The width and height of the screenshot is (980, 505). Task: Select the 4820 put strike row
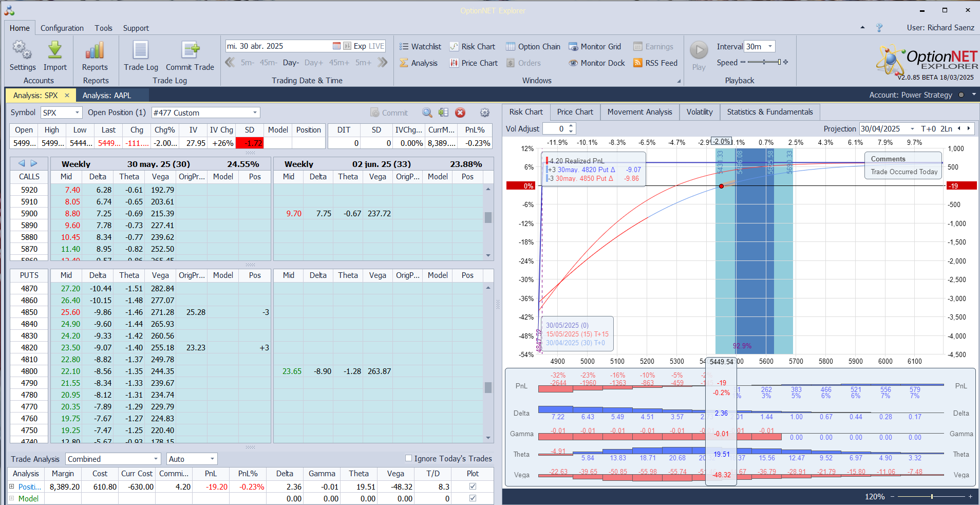[140, 348]
